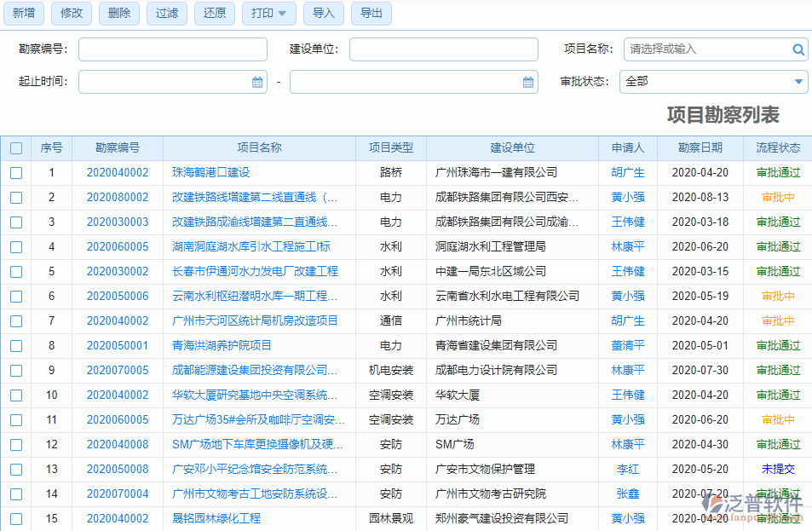The height and width of the screenshot is (531, 812).
Task: Export the list with 导出
Action: coord(371,14)
